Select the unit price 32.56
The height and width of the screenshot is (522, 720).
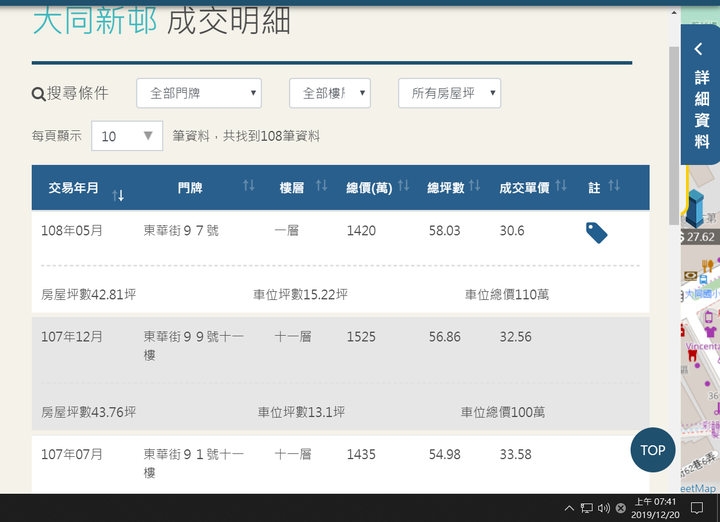coord(516,337)
